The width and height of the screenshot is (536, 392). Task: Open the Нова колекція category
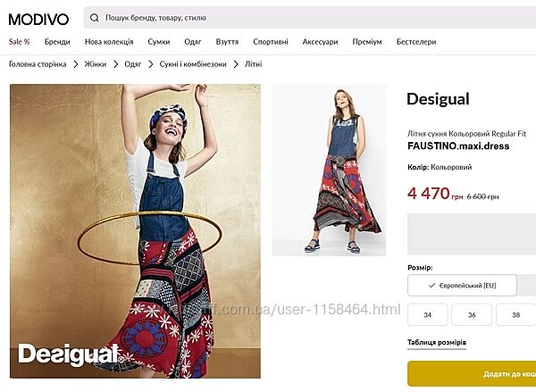point(109,42)
